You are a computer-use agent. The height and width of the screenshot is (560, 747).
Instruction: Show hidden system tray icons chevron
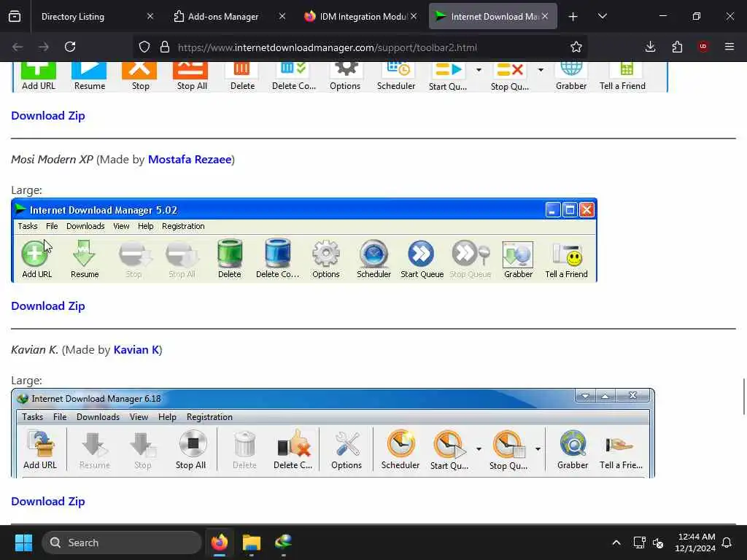click(616, 542)
